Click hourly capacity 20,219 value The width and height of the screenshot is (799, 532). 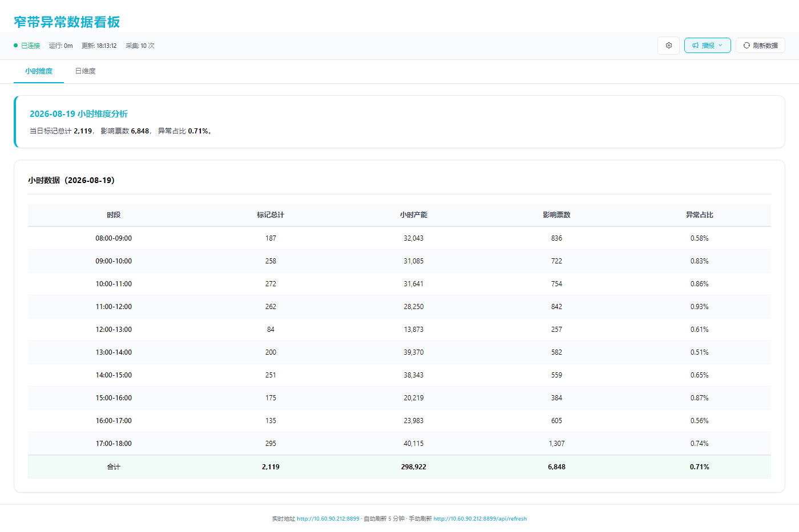(x=414, y=398)
